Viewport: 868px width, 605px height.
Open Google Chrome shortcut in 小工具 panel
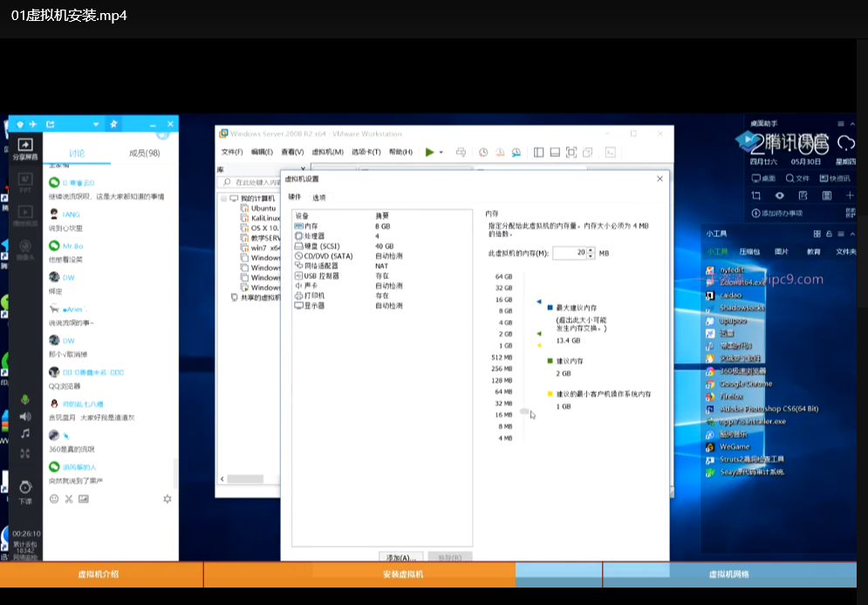click(739, 384)
